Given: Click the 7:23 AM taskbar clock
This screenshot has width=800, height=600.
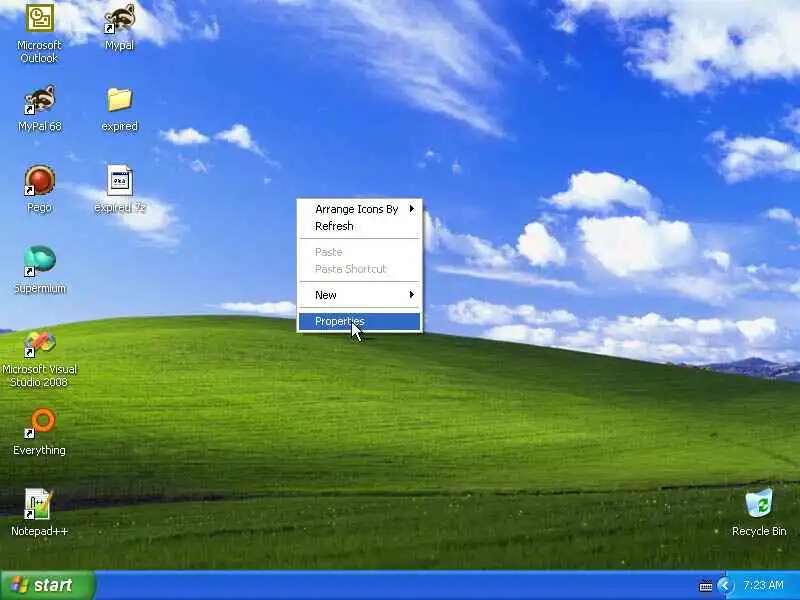Looking at the screenshot, I should click(x=763, y=585).
